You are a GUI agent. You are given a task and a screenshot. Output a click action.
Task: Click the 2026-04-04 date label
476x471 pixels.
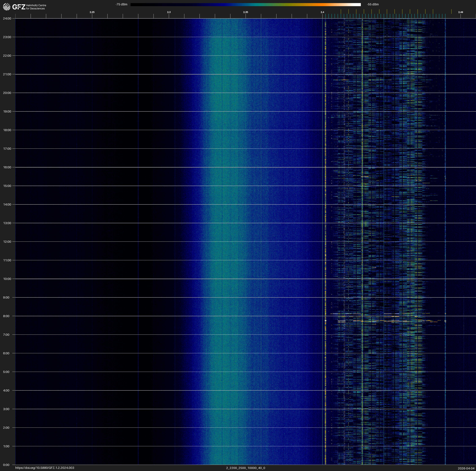(x=466, y=468)
